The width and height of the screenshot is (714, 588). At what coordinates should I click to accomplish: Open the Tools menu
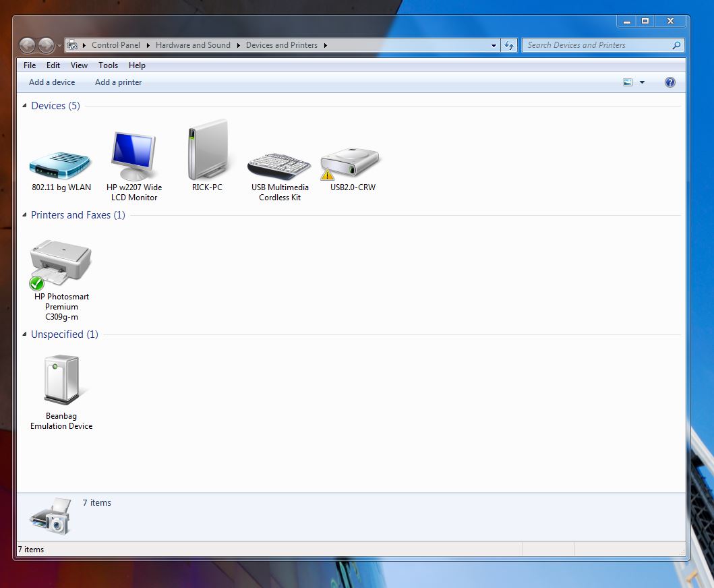pyautogui.click(x=108, y=65)
